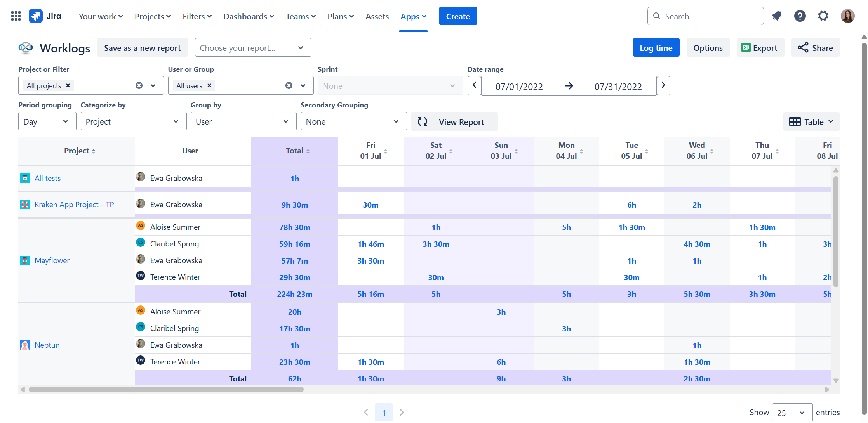Open the notifications icon

point(777,16)
